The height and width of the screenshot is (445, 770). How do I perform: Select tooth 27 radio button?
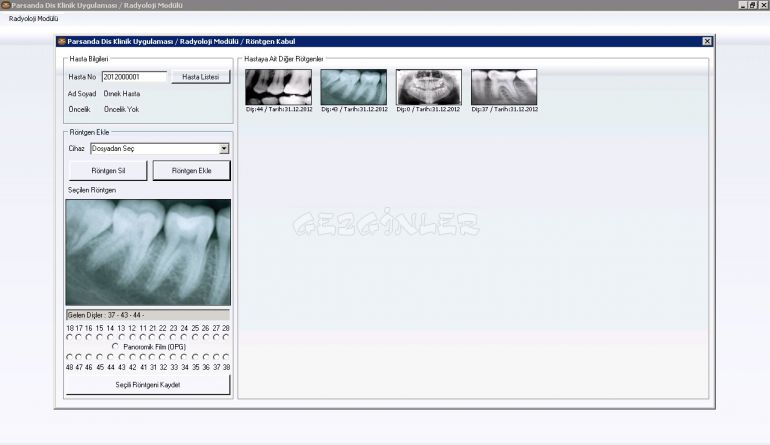(216, 337)
